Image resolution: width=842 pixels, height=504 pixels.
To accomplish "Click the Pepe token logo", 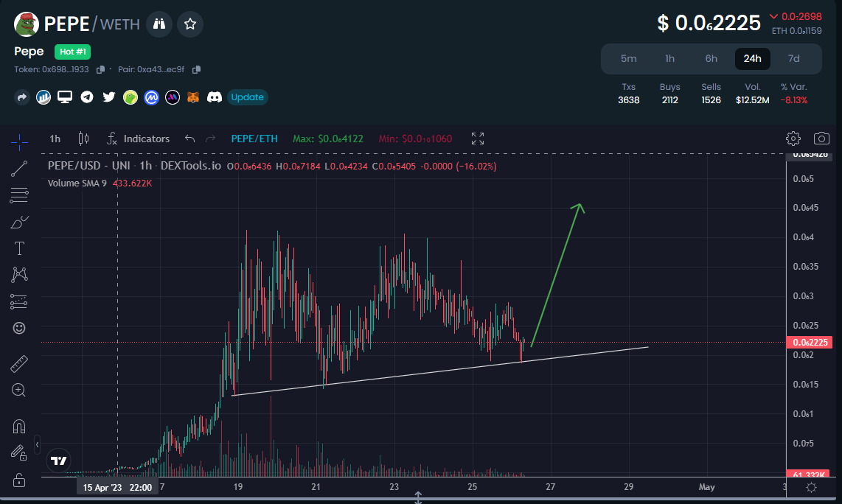I will pyautogui.click(x=26, y=24).
